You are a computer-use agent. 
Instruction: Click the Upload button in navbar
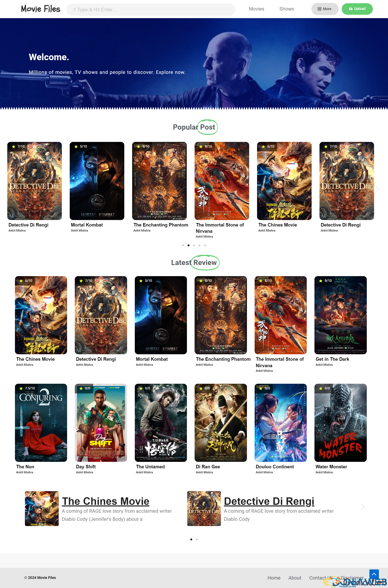[357, 9]
